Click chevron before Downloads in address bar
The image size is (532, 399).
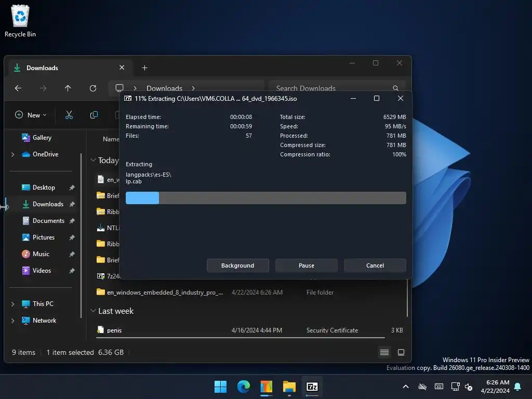135,88
